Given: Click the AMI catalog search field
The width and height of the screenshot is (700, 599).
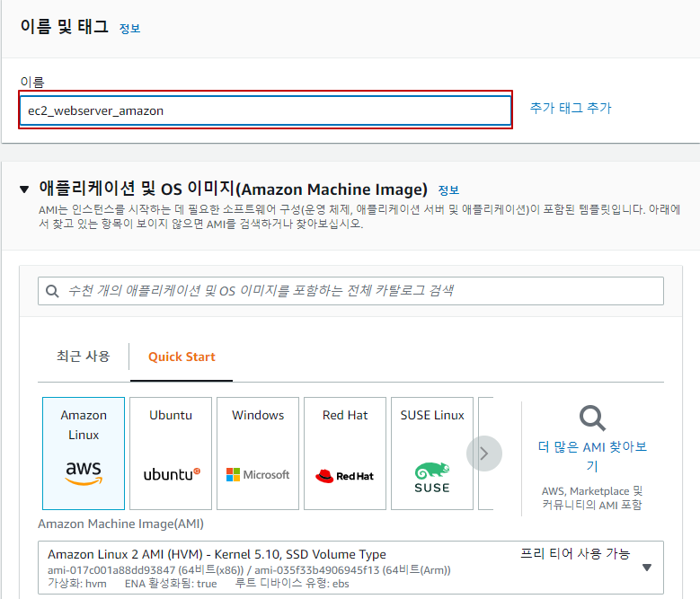Looking at the screenshot, I should click(350, 291).
